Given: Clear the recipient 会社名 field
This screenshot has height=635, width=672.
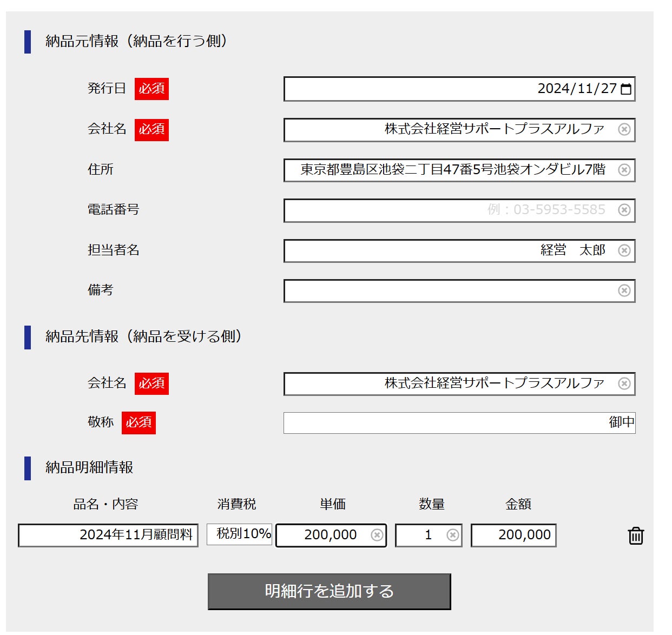Looking at the screenshot, I should [624, 383].
